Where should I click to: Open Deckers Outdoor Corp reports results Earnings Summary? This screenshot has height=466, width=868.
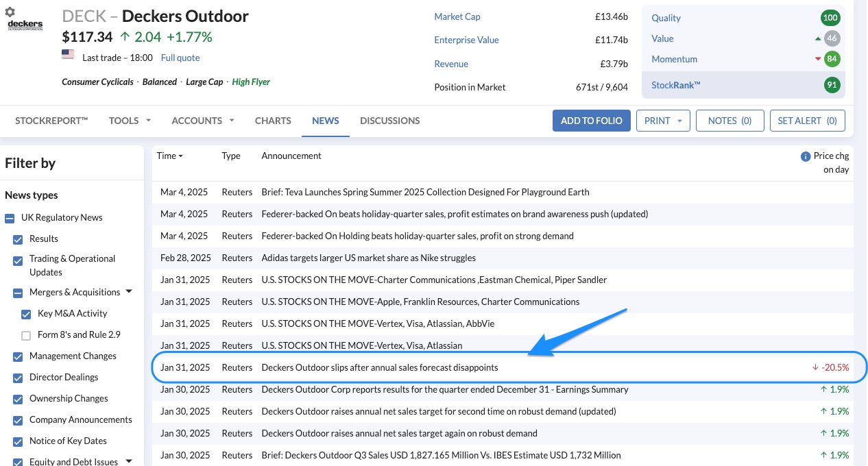(x=444, y=389)
